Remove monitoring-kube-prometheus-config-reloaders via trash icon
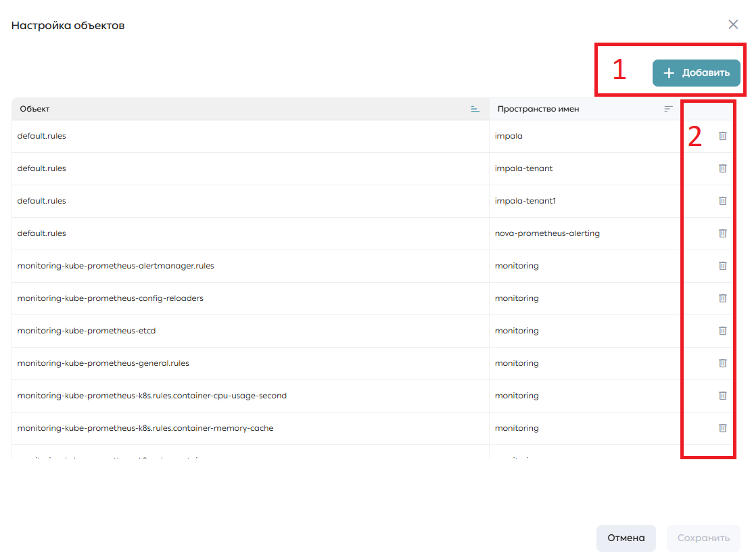This screenshot has width=752, height=560. [722, 298]
